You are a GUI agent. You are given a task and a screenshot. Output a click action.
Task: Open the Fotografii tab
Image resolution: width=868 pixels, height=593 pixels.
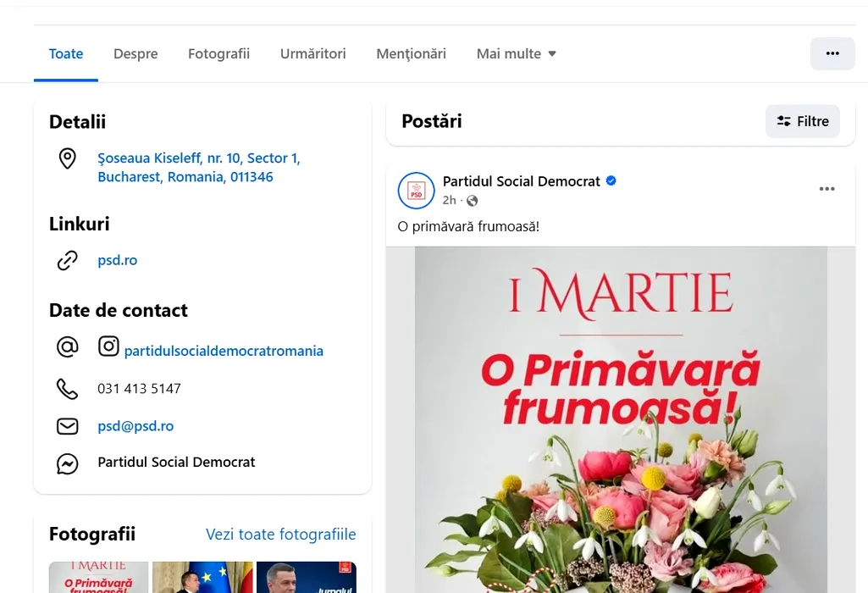click(218, 54)
